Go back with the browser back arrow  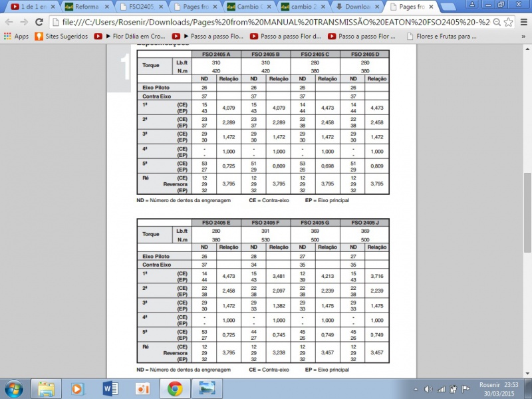[9, 23]
